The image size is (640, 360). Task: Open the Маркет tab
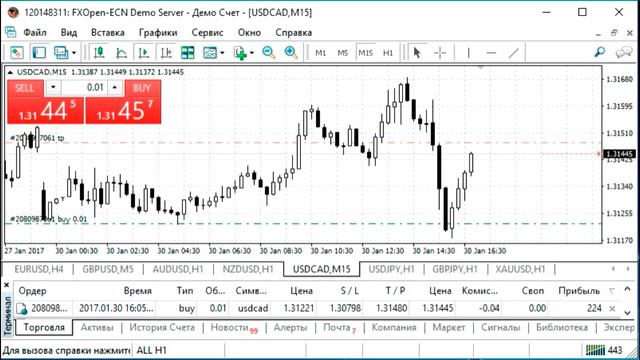tap(449, 327)
